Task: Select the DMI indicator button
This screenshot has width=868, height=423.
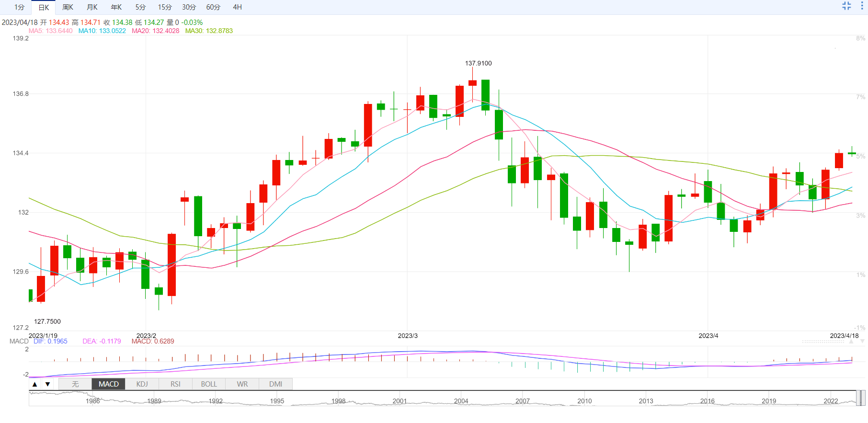Action: click(275, 384)
